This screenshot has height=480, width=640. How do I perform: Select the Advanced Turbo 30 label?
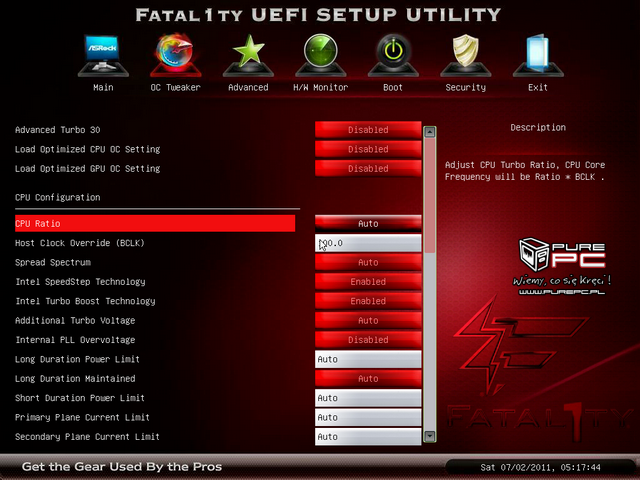(x=58, y=130)
